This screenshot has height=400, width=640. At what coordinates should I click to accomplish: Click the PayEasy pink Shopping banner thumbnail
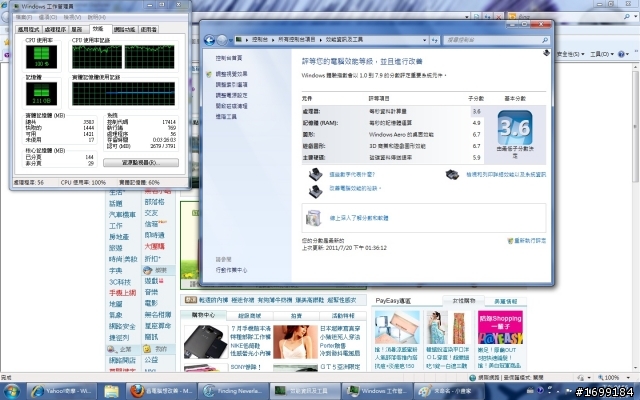[x=500, y=327]
